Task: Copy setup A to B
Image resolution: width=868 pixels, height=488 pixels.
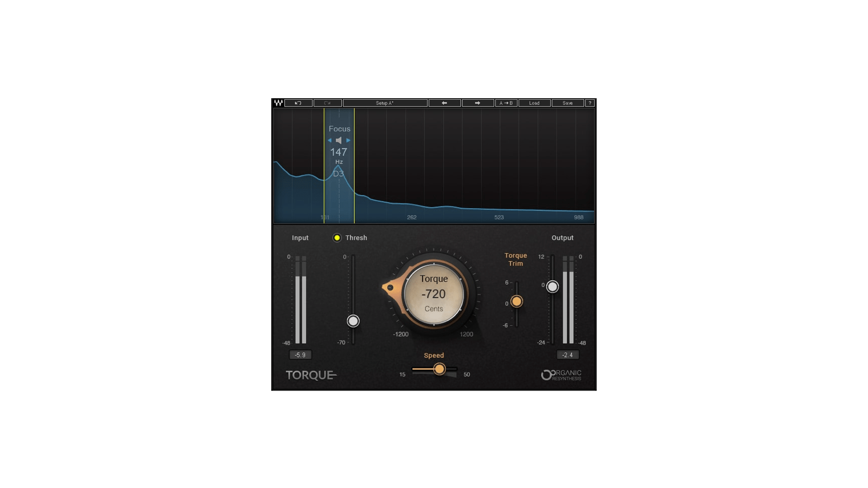Action: coord(506,103)
